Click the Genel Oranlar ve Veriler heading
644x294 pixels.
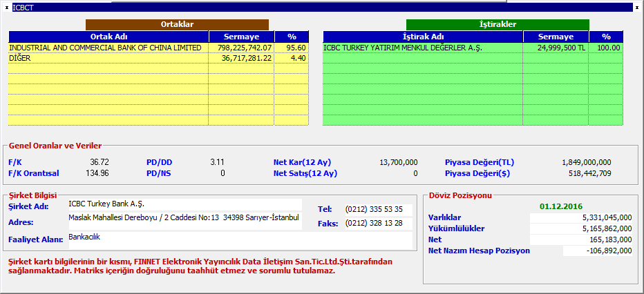(55, 145)
